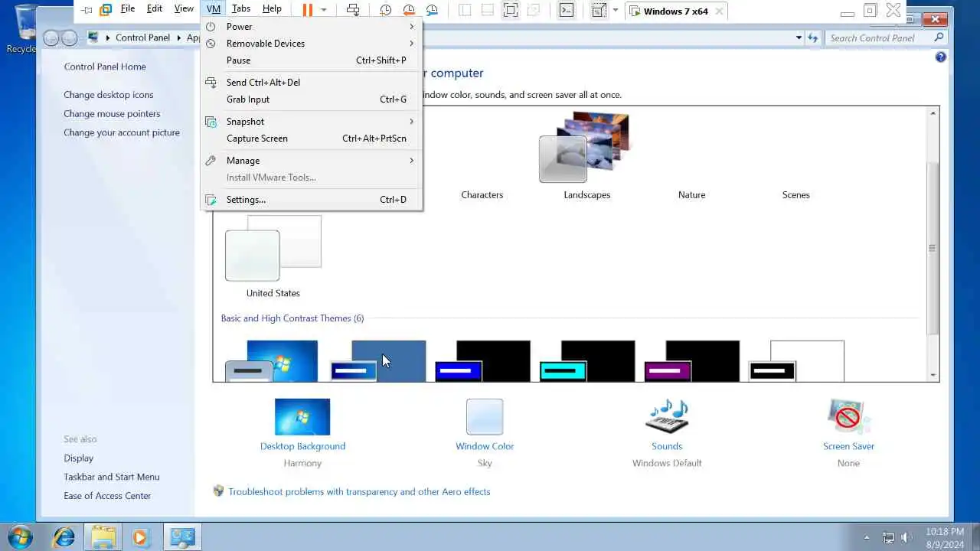Open the Help menu

pyautogui.click(x=272, y=8)
